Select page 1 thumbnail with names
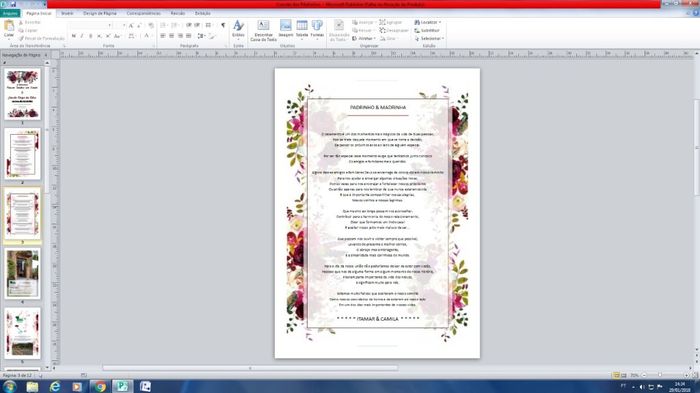The image size is (700, 393). tap(22, 94)
